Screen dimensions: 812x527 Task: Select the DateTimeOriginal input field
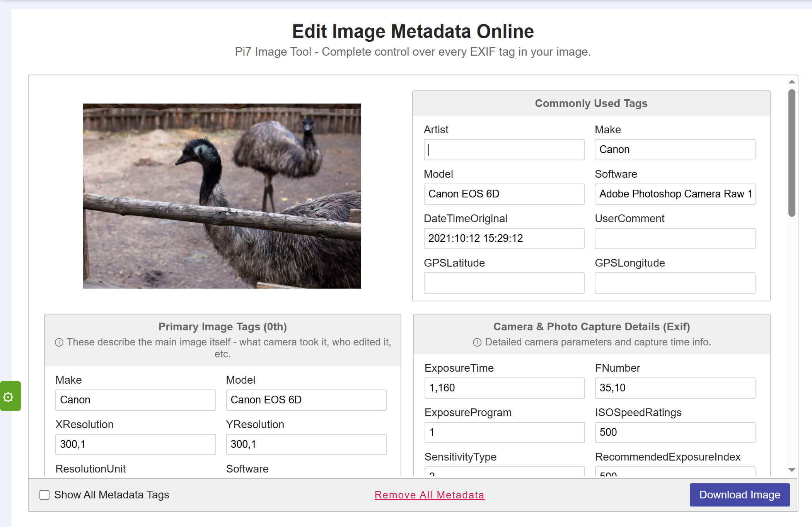[504, 238]
